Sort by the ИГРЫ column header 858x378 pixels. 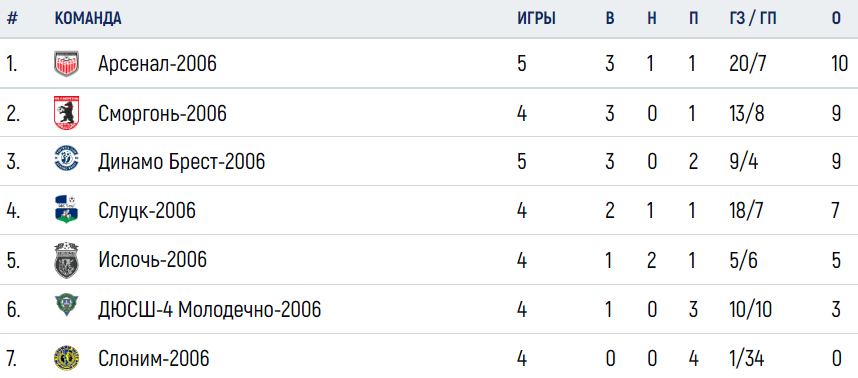pos(537,19)
